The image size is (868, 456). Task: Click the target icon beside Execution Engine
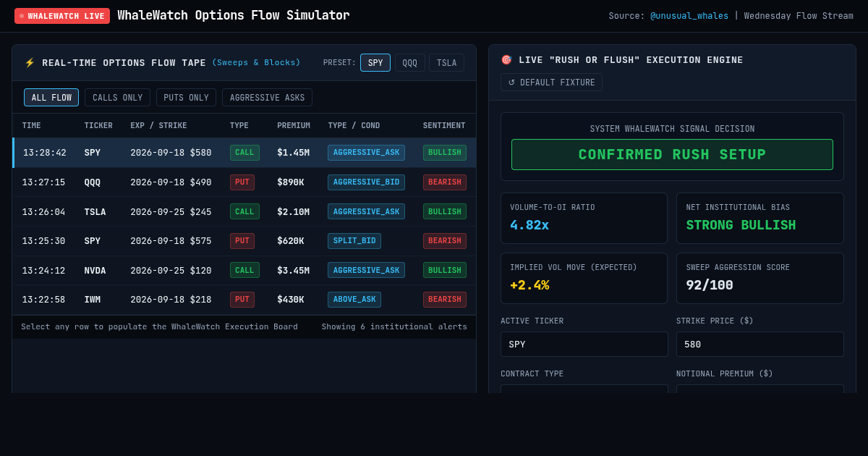click(x=506, y=60)
